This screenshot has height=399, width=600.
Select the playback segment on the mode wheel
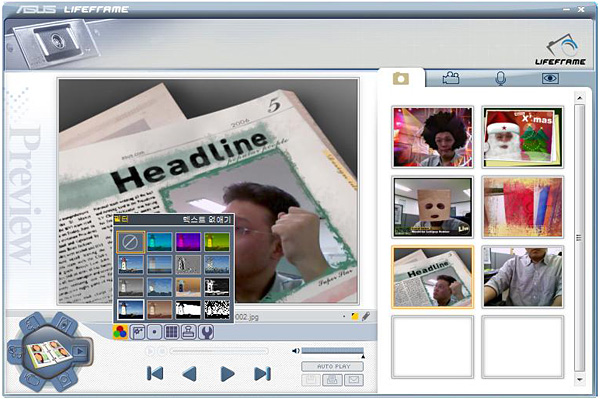(x=79, y=351)
